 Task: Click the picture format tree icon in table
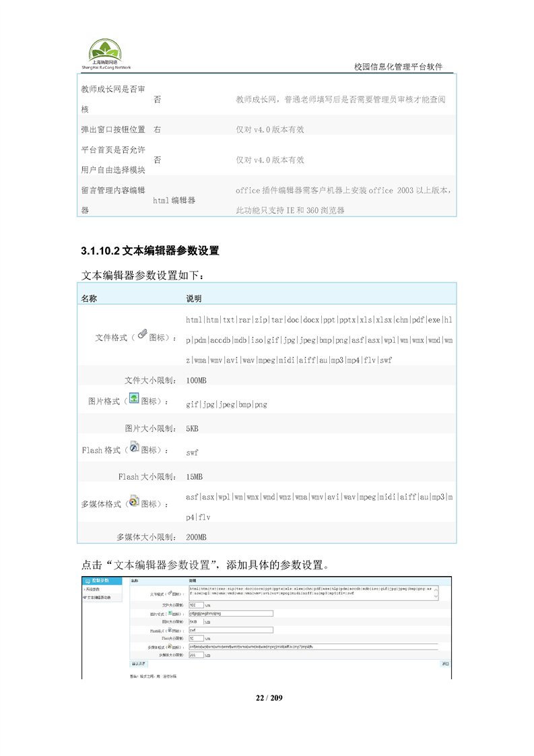[134, 398]
